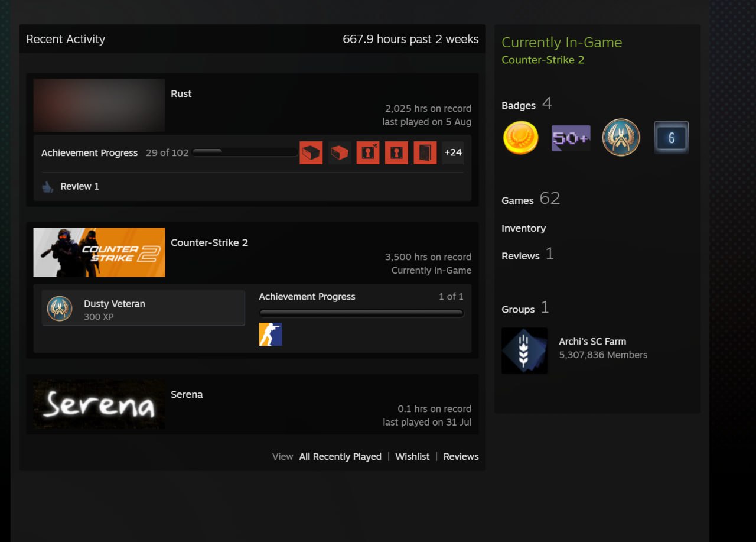
Task: Open the Reviews link beside Wishlist
Action: [461, 456]
